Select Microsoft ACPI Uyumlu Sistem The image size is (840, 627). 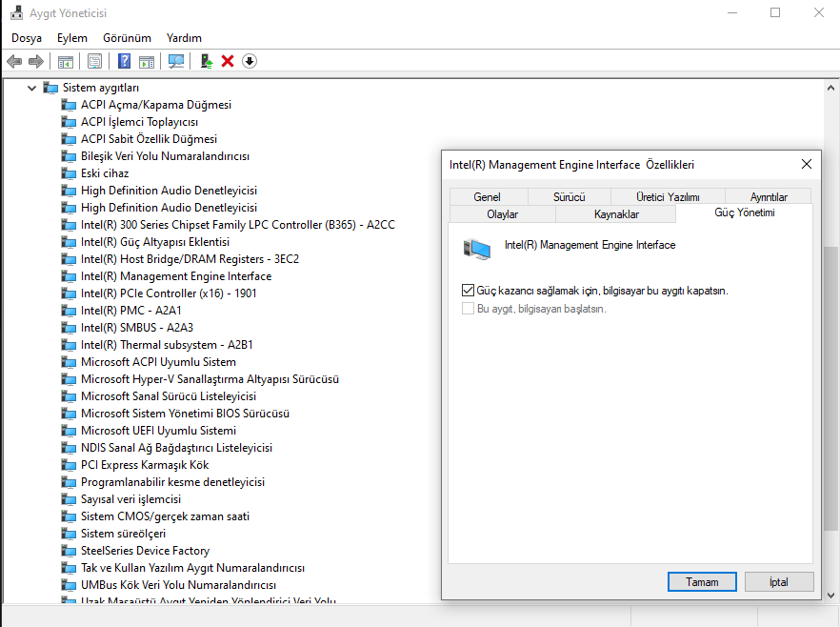158,362
